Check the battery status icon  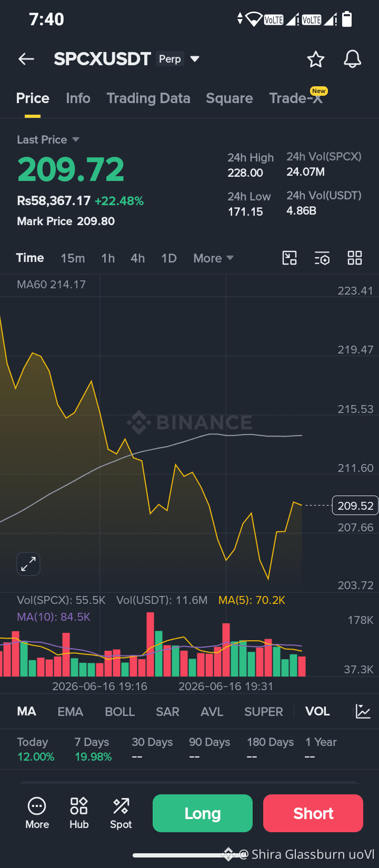[347, 19]
